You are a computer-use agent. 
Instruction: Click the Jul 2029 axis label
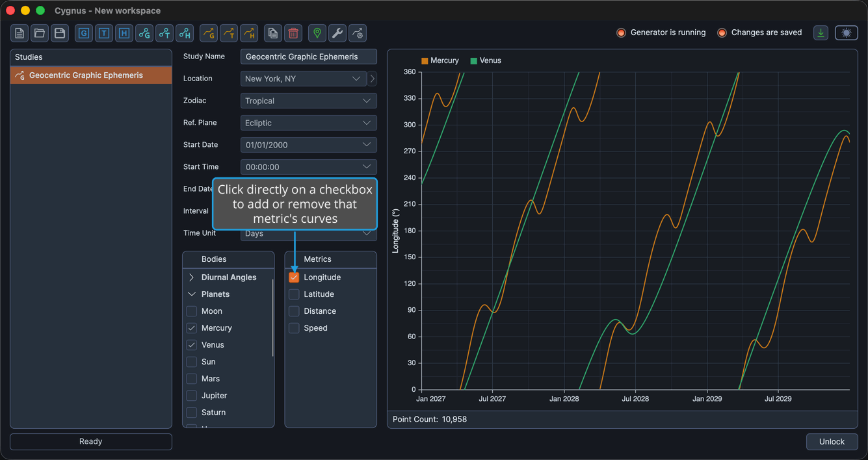(x=778, y=399)
